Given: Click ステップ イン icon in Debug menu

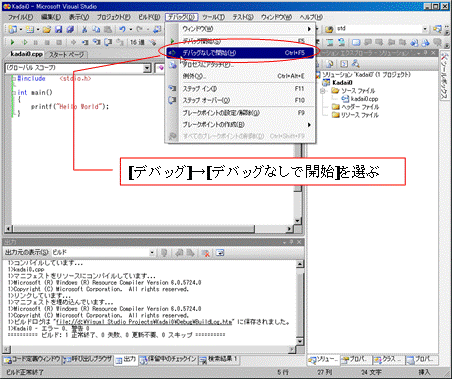Looking at the screenshot, I should pyautogui.click(x=172, y=89).
